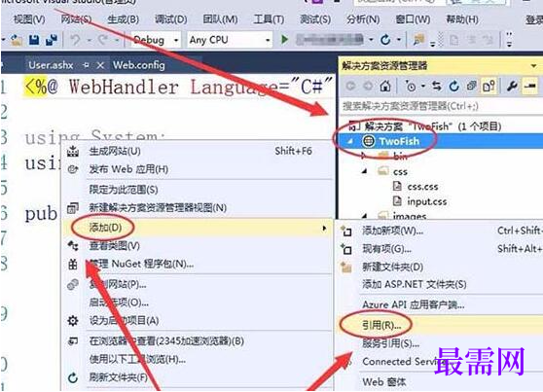Open the 分析(N) menu
The image size is (543, 392).
tap(363, 19)
